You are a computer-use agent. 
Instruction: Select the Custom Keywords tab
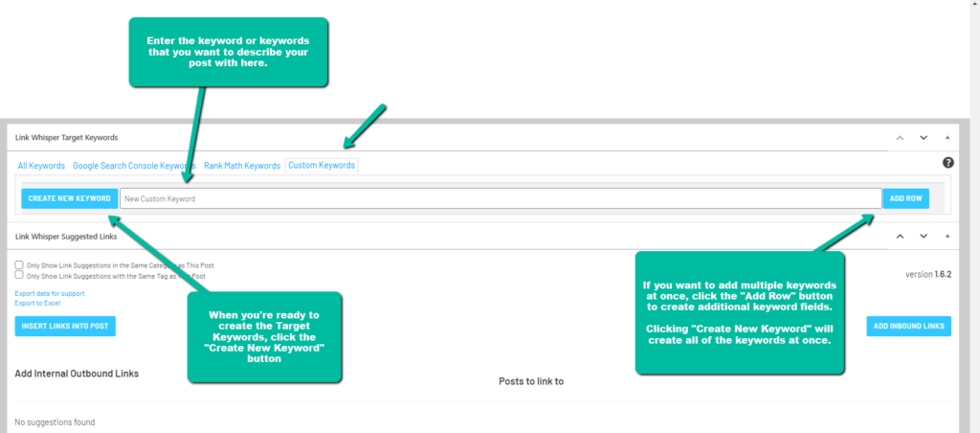pyautogui.click(x=322, y=165)
